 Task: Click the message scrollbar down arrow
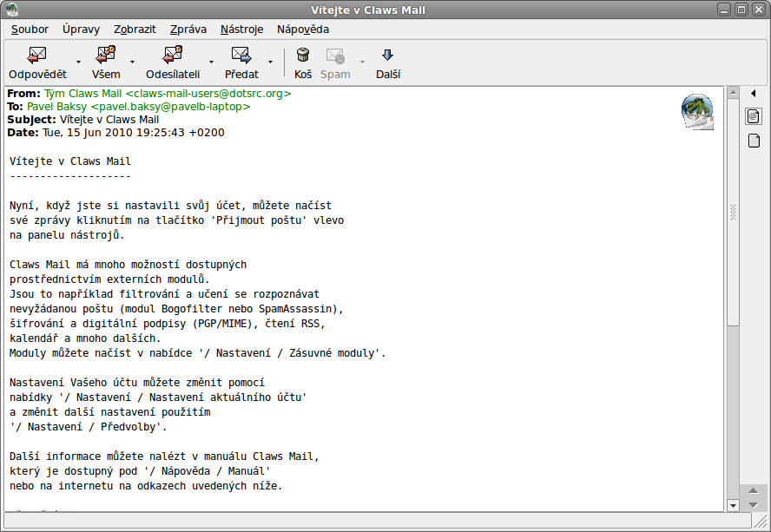pyautogui.click(x=732, y=504)
